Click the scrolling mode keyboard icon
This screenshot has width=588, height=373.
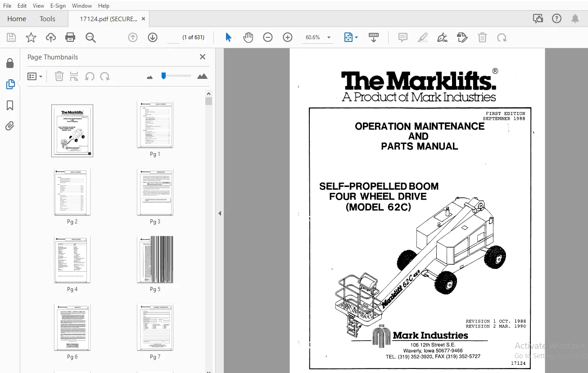click(373, 37)
